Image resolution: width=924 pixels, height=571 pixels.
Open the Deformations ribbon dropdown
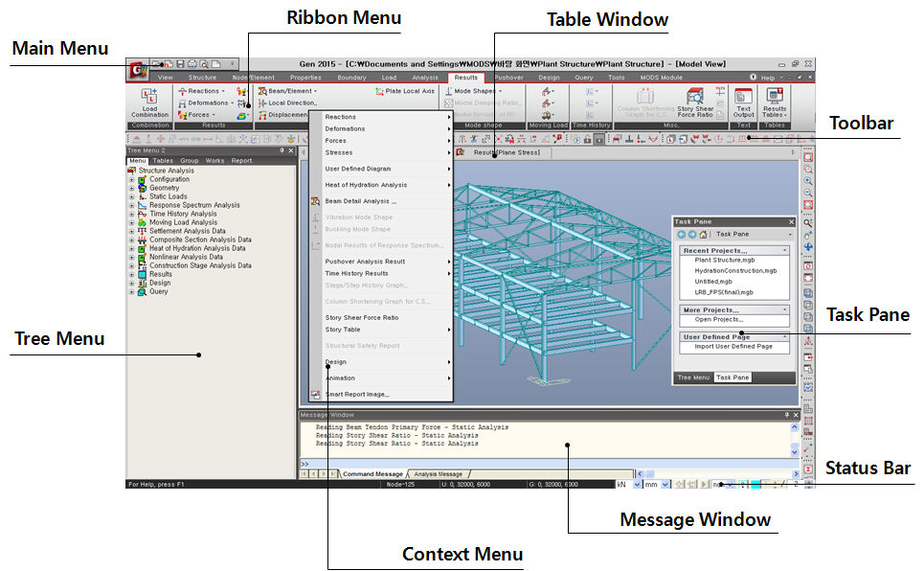tap(232, 103)
